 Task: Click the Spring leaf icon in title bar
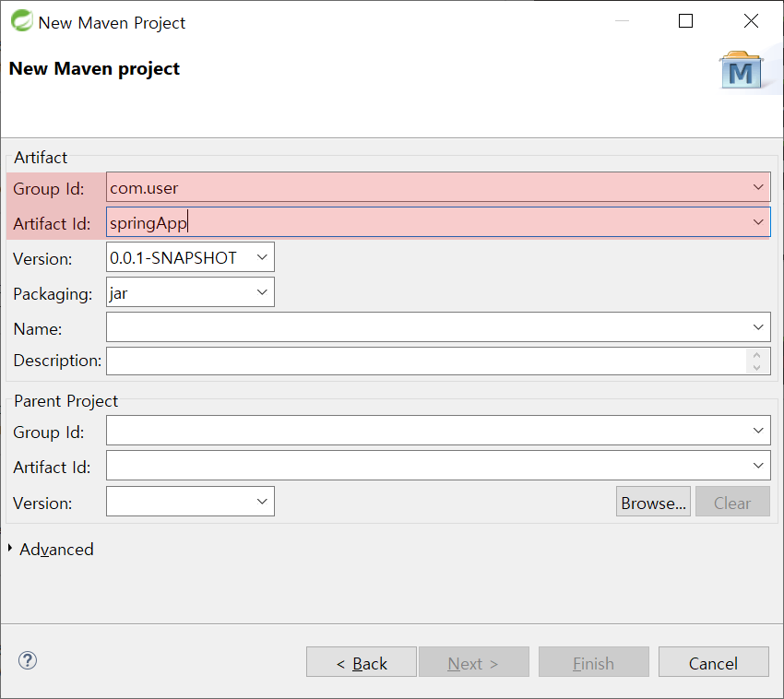21,21
